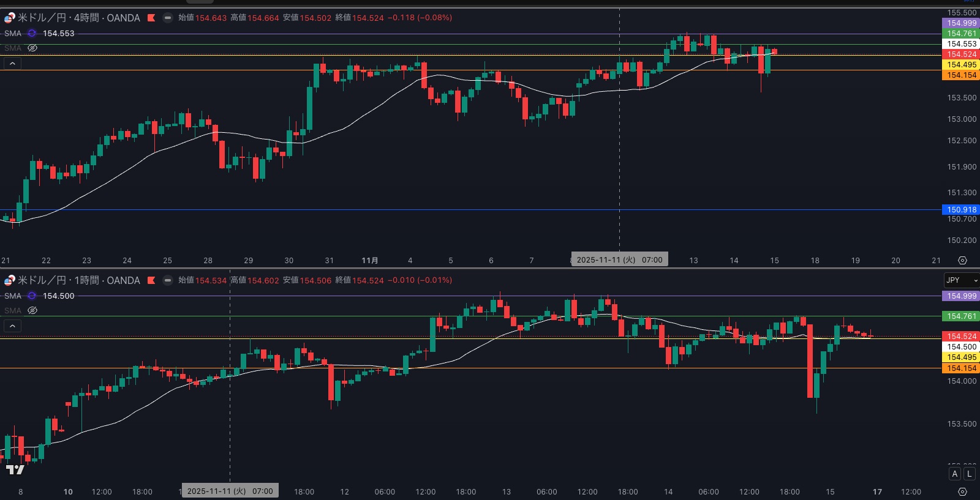980x500 pixels.
Task: Open chart settings gear on lower chart time axis
Action: tap(962, 492)
